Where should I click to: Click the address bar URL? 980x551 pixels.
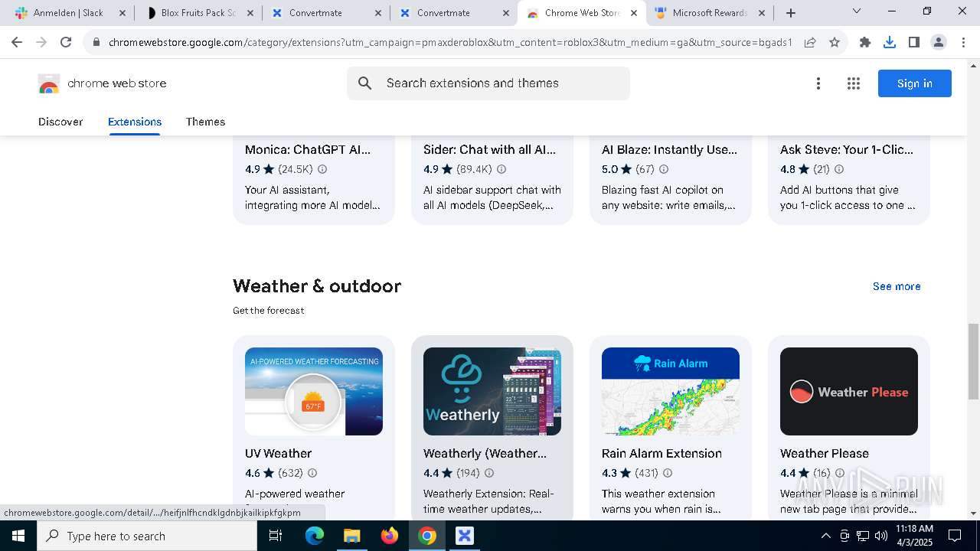point(450,42)
